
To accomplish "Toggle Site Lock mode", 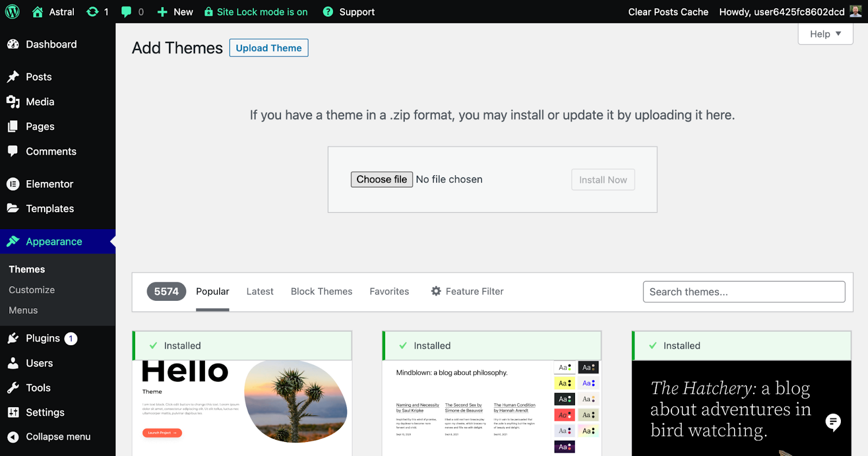I will pyautogui.click(x=256, y=11).
